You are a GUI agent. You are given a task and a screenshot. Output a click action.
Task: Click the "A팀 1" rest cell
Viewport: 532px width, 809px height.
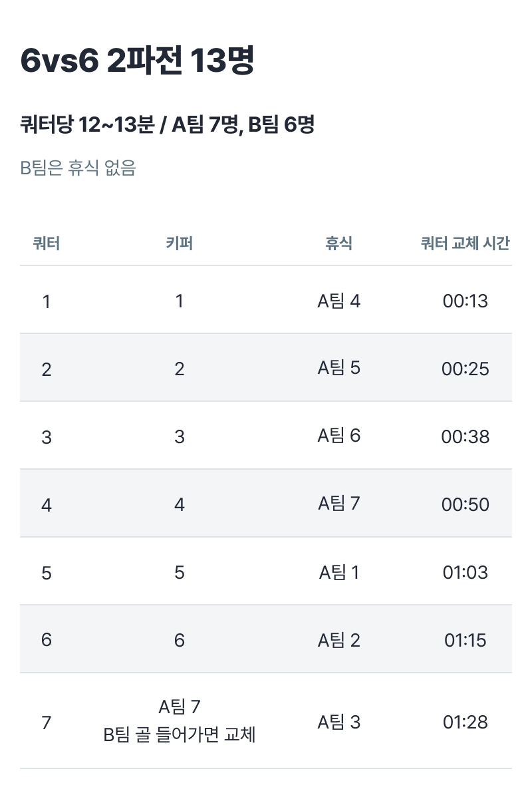pyautogui.click(x=338, y=572)
